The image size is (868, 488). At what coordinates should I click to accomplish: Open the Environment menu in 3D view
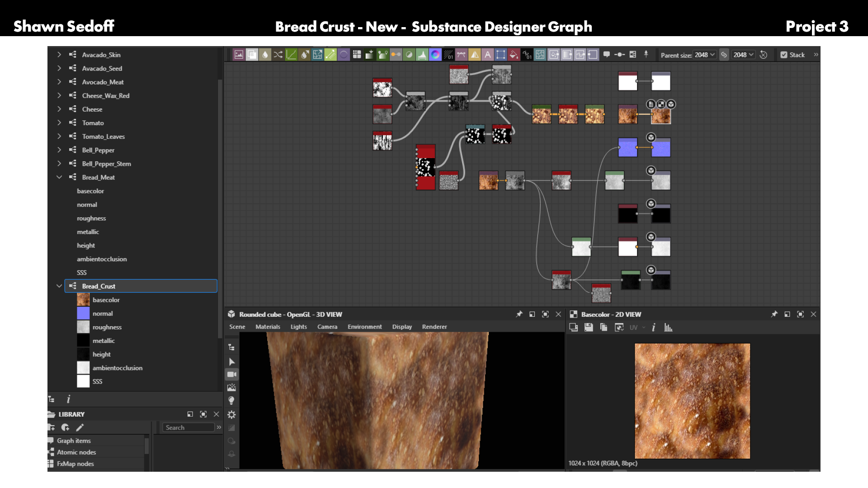(x=364, y=327)
